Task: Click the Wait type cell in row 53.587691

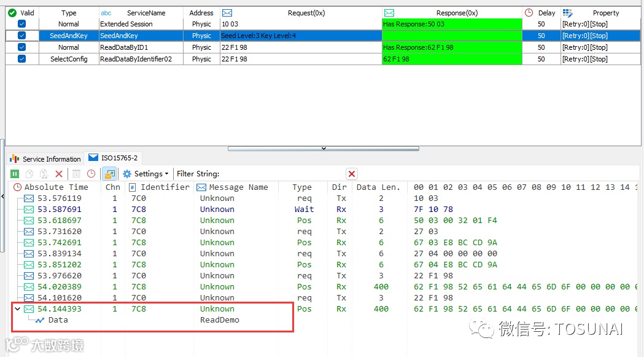Action: [x=304, y=210]
